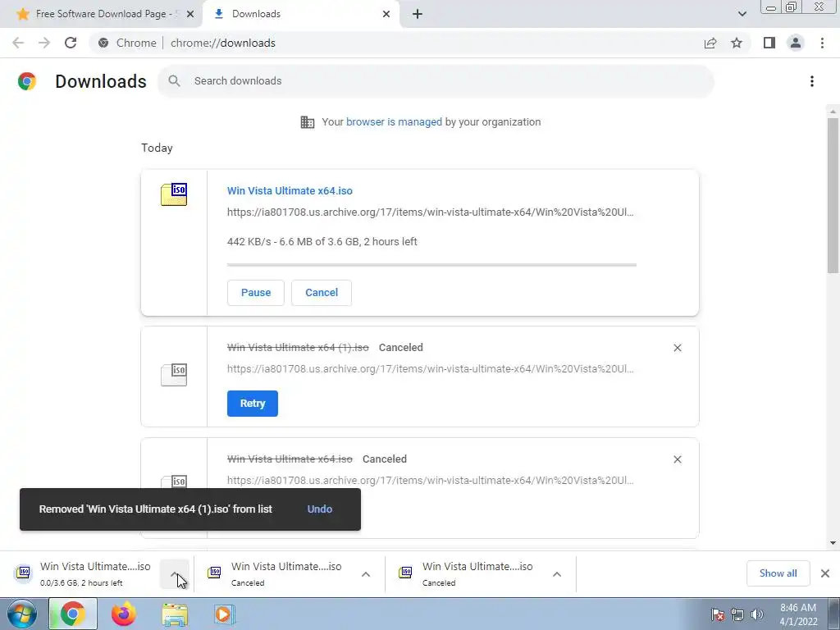The height and width of the screenshot is (630, 840).
Task: Click the taskbar clock showing 8:46 AM
Action: coord(798,614)
